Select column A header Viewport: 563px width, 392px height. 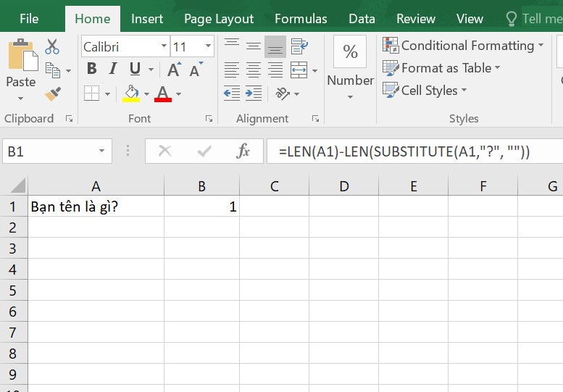(96, 186)
